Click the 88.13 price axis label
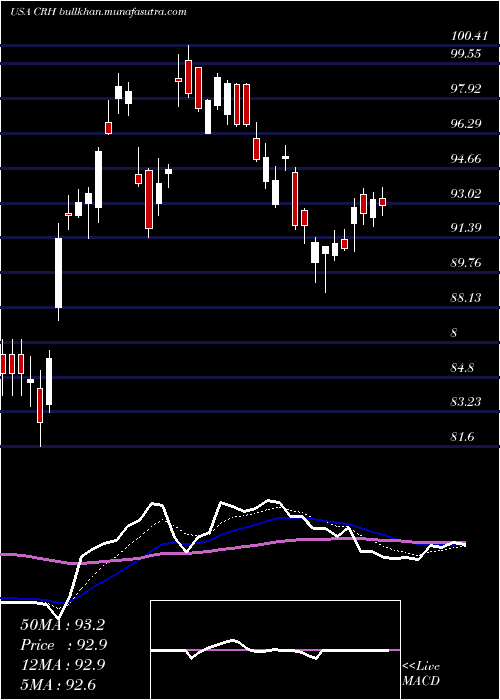This screenshot has width=500, height=700. 467,297
